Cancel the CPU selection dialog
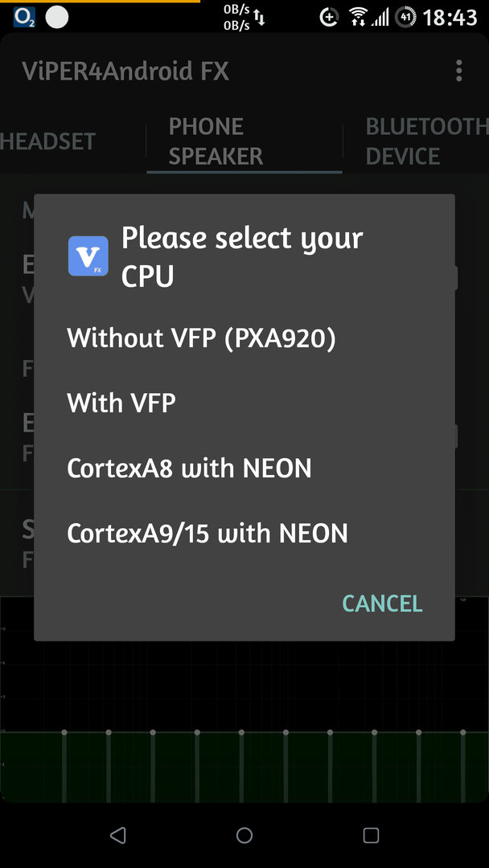The height and width of the screenshot is (868, 489). [382, 604]
